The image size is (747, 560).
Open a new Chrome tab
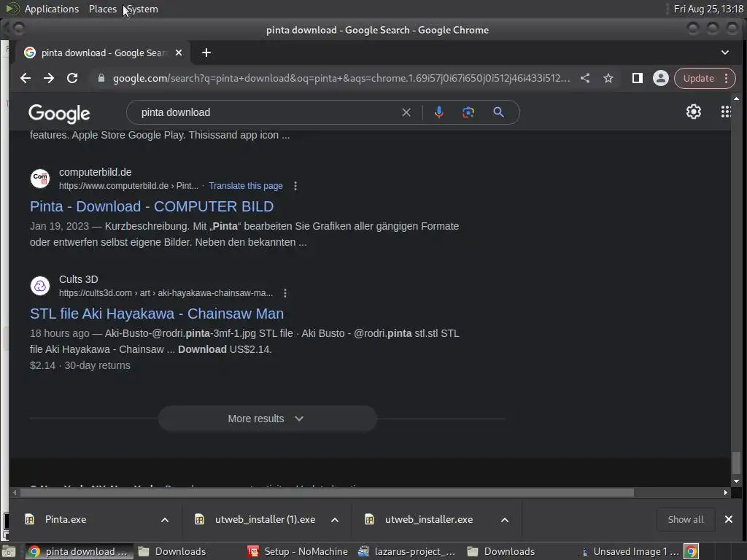pos(206,52)
